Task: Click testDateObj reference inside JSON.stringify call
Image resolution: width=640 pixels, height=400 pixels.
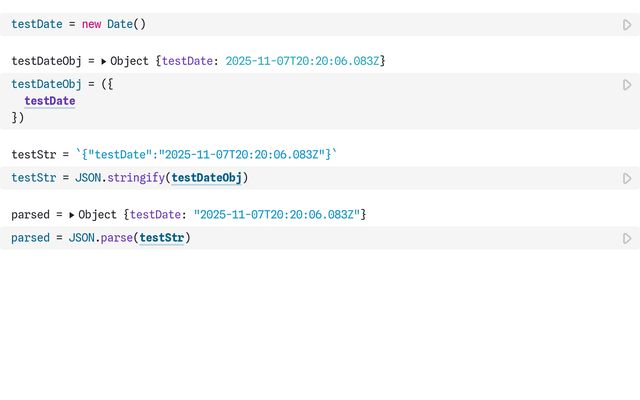Action: 206,178
